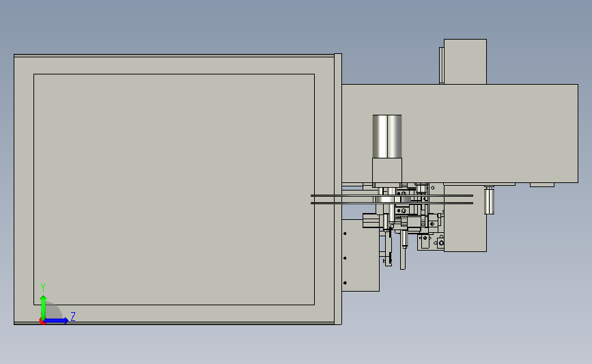Click the blue Z axis arrow of triad
The height and width of the screenshot is (364, 592).
[x=57, y=320]
